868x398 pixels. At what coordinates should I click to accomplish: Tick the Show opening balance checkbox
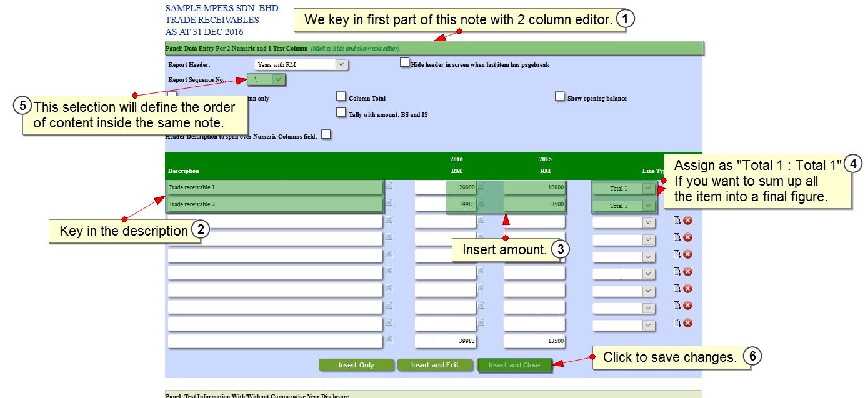(x=559, y=97)
